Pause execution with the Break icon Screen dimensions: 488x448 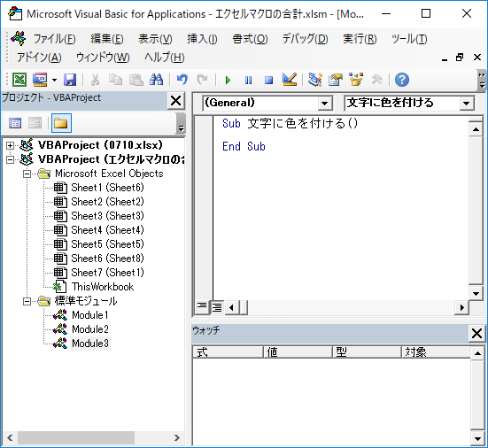coord(248,80)
